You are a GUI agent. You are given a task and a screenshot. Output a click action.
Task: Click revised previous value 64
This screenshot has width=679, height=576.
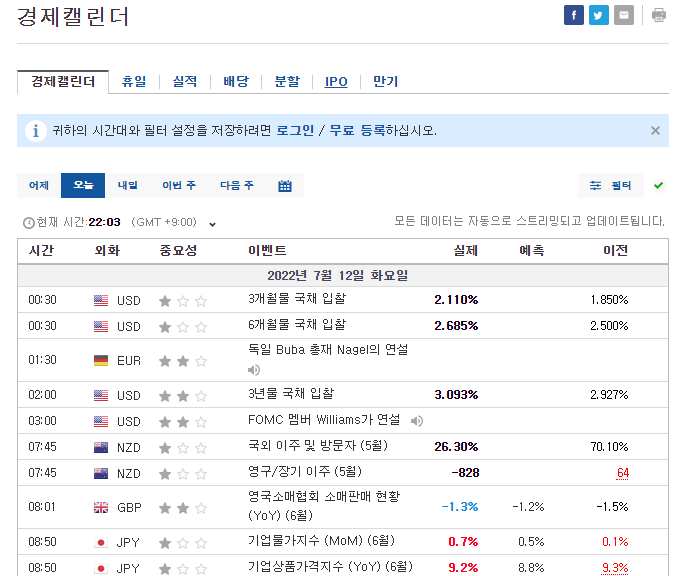click(623, 473)
